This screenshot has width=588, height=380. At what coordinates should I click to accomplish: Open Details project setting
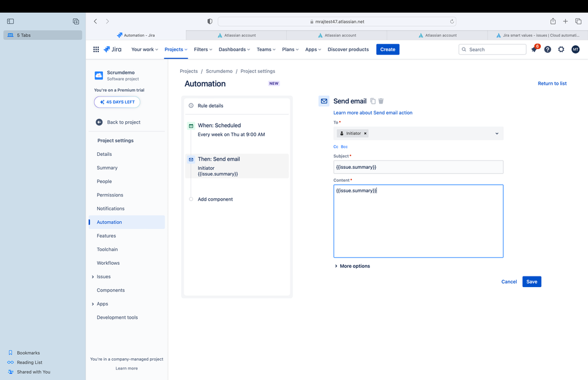[104, 154]
